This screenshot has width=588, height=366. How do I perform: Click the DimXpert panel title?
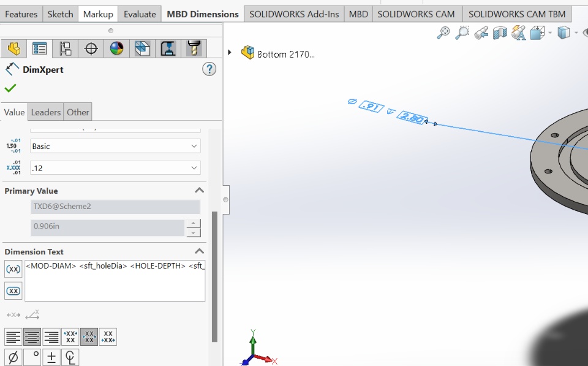pos(43,69)
